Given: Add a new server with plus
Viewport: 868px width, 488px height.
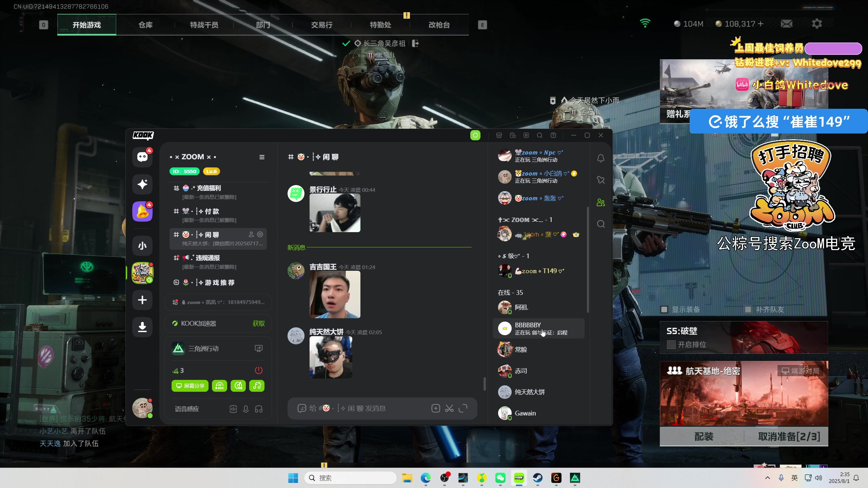Looking at the screenshot, I should point(142,300).
